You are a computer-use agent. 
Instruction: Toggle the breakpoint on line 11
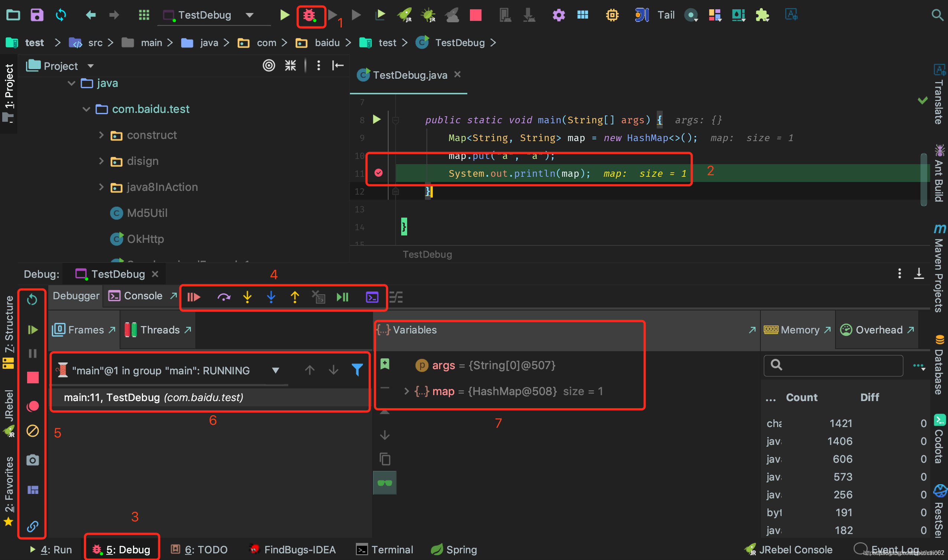[x=378, y=173]
